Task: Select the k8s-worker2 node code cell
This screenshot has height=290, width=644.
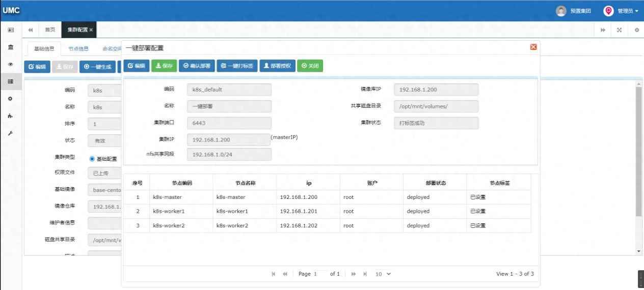Action: [181, 225]
